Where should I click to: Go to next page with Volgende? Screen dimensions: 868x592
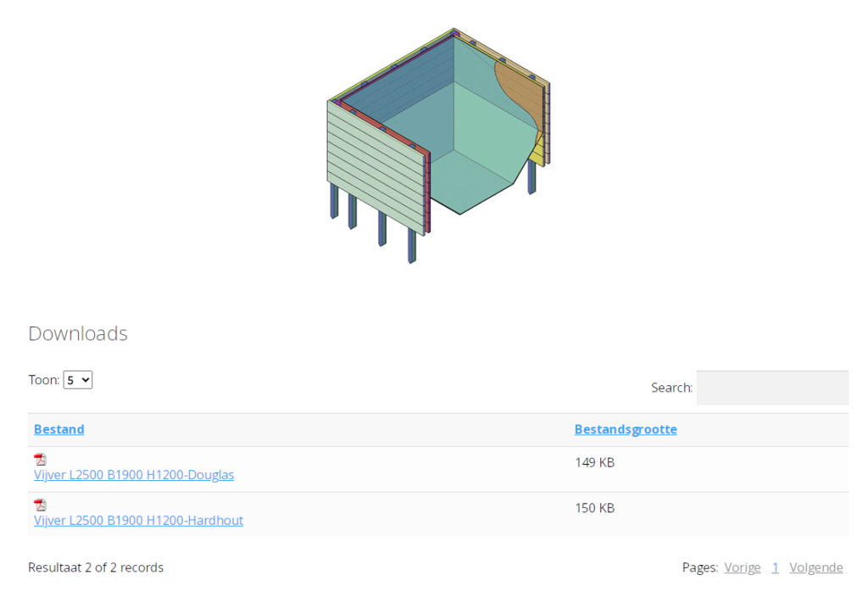[x=815, y=567]
